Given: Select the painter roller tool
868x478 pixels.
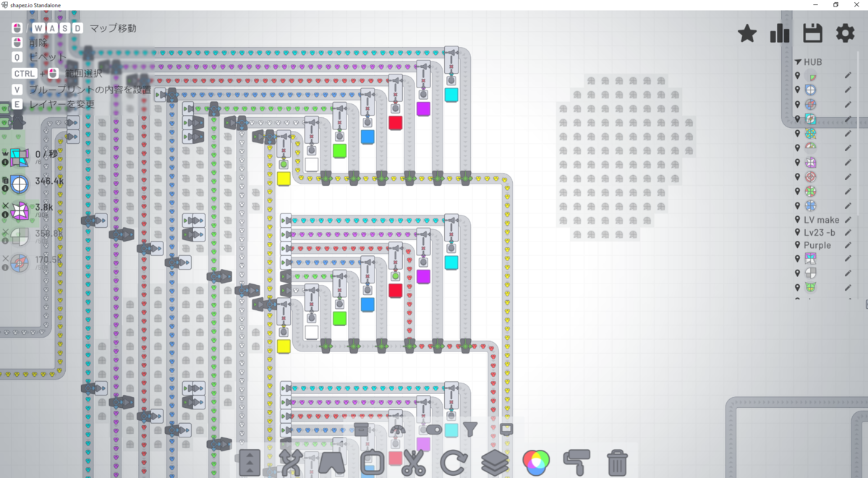Looking at the screenshot, I should pos(576,461).
